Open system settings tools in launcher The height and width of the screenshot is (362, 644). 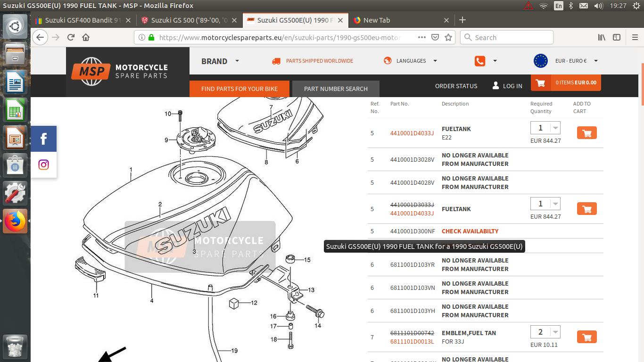15,193
